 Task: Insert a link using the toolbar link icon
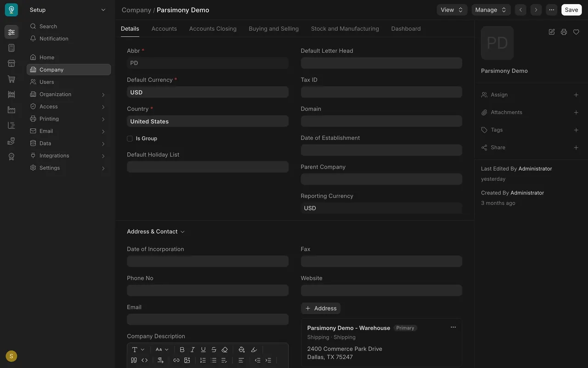176,360
